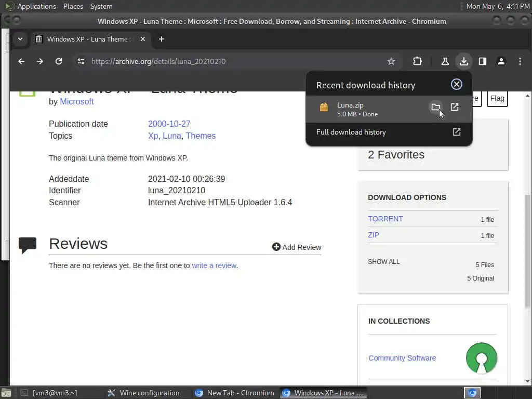
Task: Open site information icon in address bar
Action: coord(81,61)
